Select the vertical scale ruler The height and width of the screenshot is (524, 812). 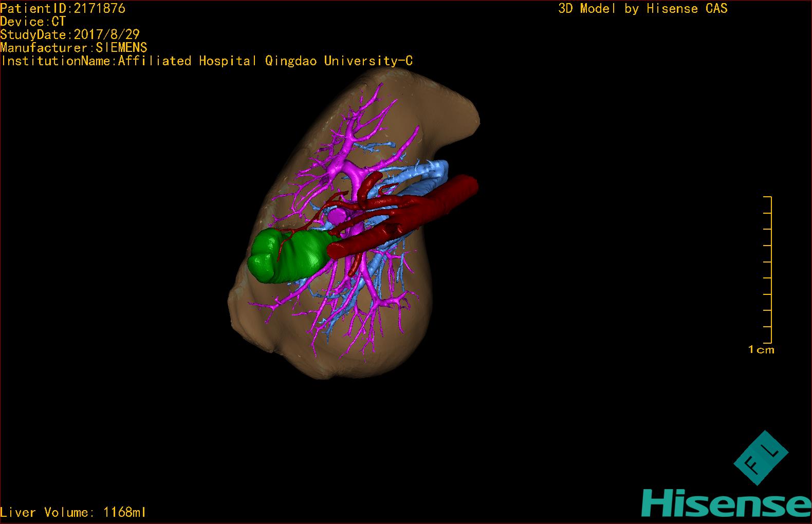click(x=767, y=270)
